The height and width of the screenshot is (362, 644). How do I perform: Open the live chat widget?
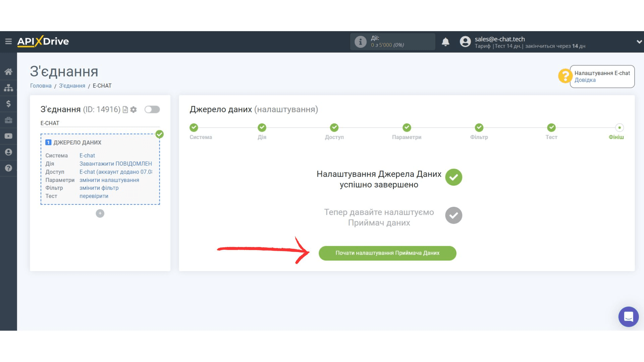click(x=629, y=317)
